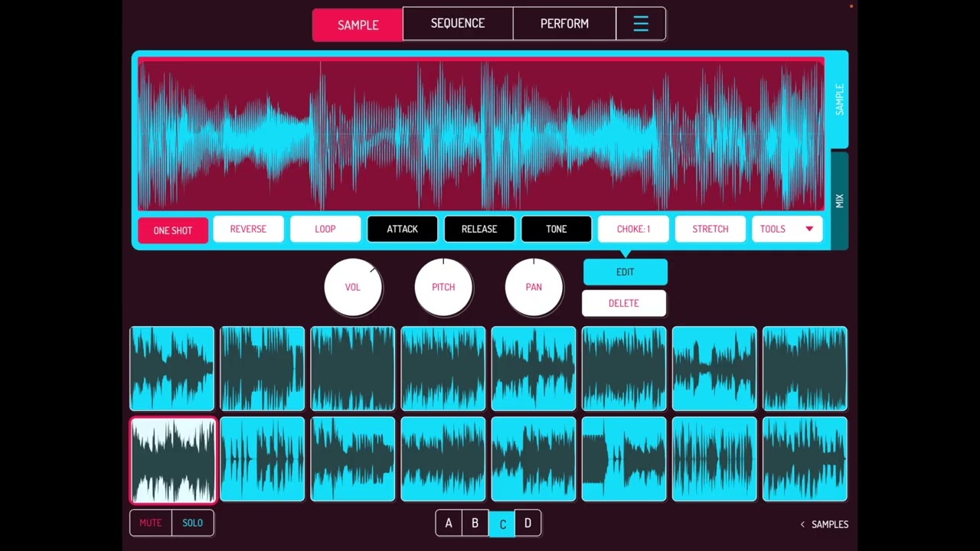Toggle REVERSE playback
This screenshot has height=551, width=980.
click(248, 229)
